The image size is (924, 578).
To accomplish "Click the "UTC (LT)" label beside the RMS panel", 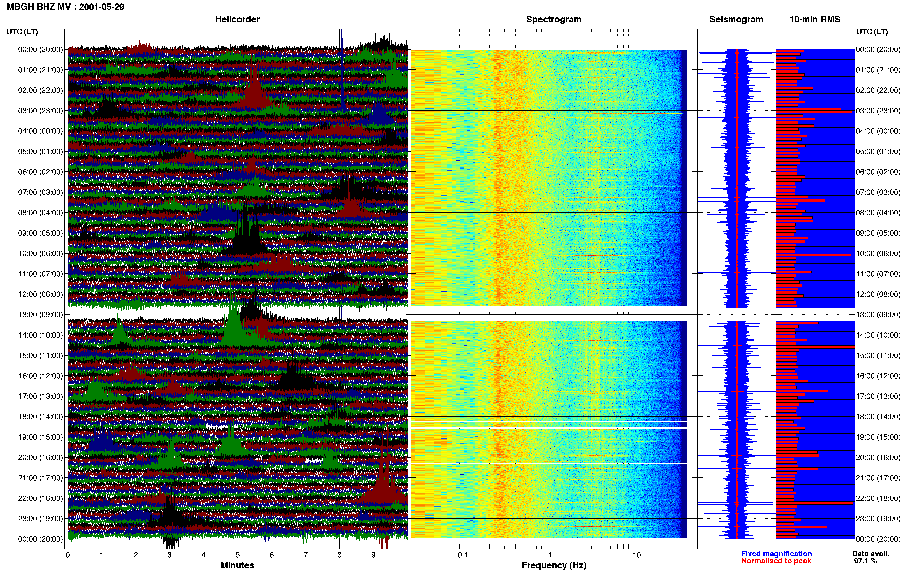I will point(872,32).
